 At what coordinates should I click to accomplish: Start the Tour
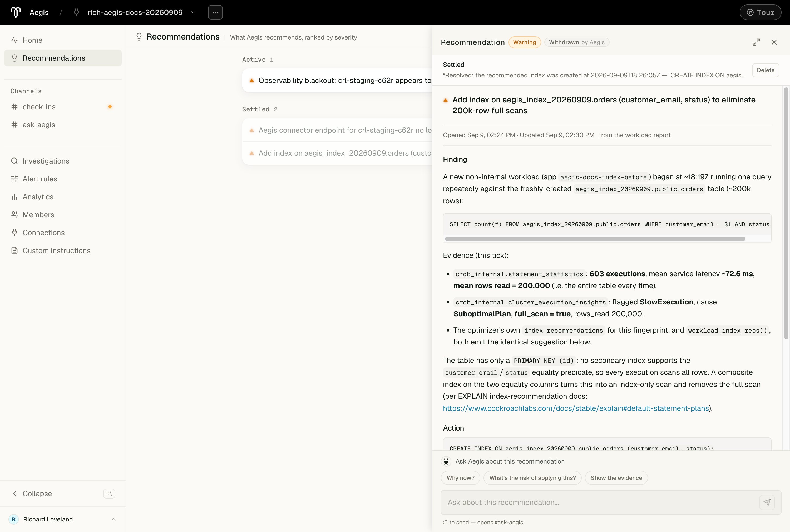760,13
